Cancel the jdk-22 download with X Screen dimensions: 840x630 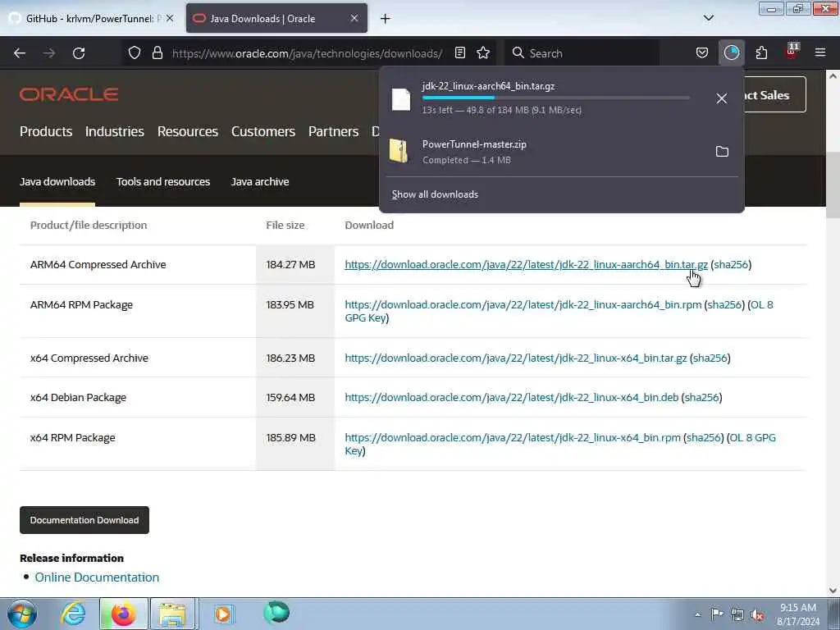click(x=722, y=98)
